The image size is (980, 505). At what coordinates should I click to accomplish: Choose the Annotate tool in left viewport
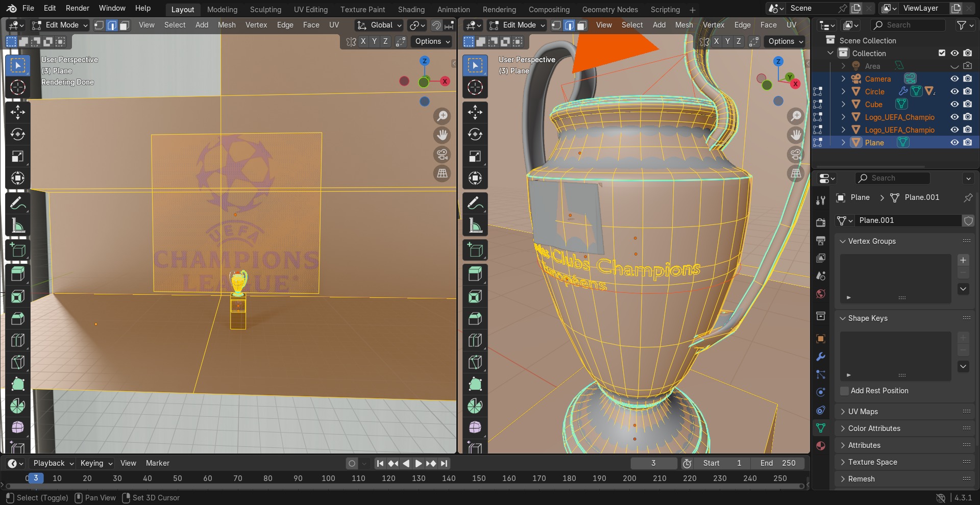coord(18,203)
